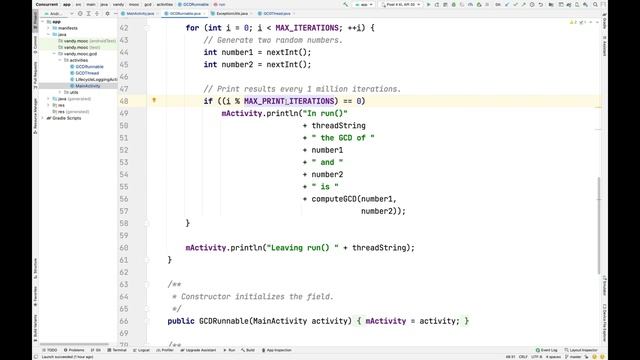Toggle fold marker at line 66
Image resolution: width=640 pixels, height=360 pixels.
pos(147,321)
